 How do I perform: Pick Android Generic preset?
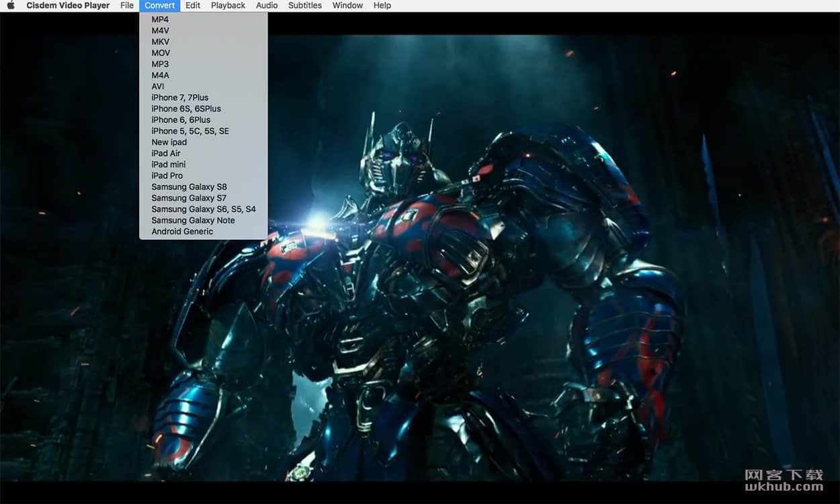click(203, 231)
